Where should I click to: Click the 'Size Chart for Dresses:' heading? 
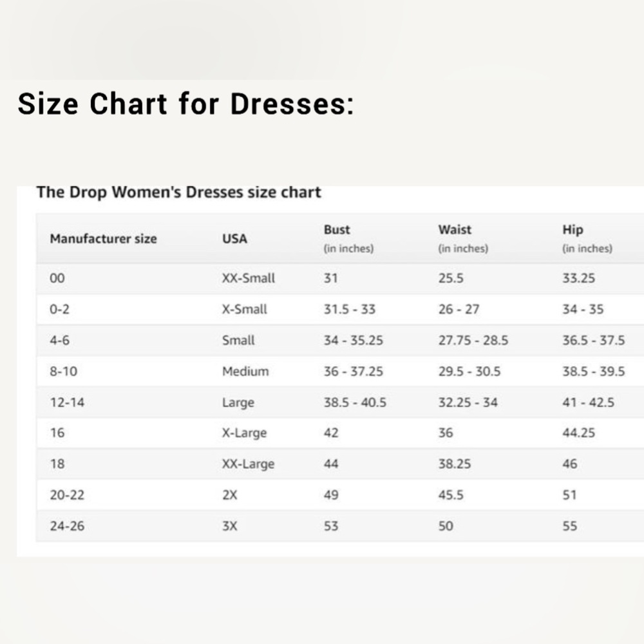pyautogui.click(x=185, y=104)
